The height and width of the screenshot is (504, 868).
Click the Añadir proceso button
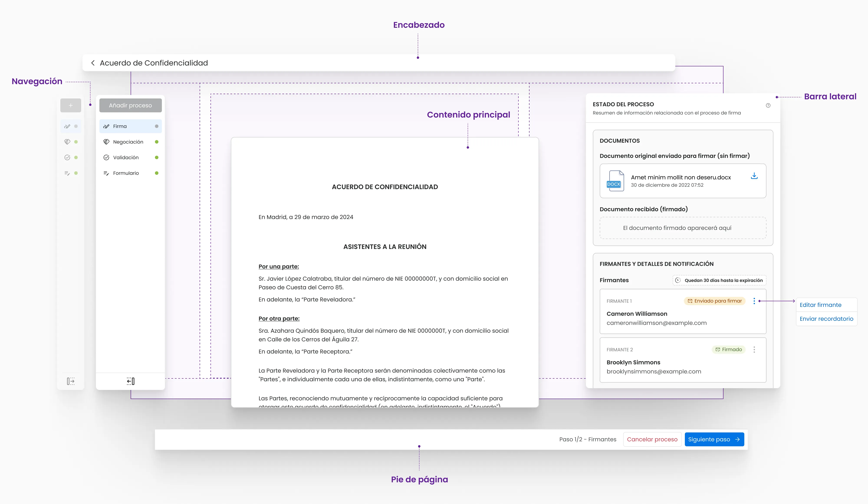click(131, 105)
